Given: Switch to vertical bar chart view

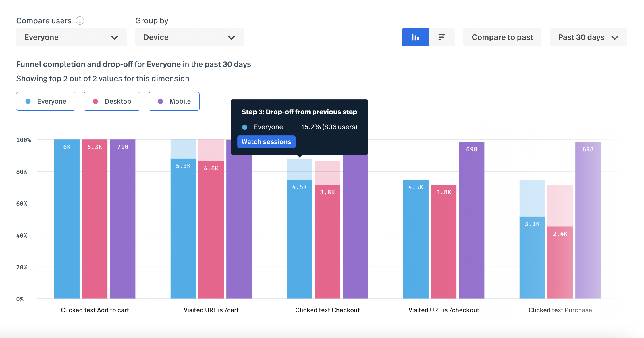Looking at the screenshot, I should (415, 37).
